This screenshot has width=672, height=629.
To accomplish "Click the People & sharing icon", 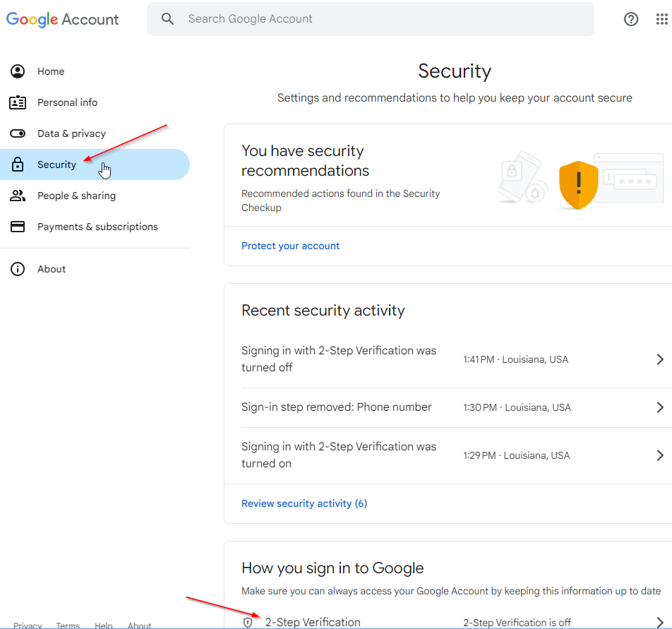I will [x=18, y=196].
